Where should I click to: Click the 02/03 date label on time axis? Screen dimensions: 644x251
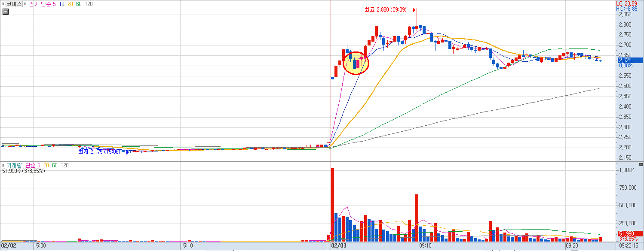pos(338,246)
